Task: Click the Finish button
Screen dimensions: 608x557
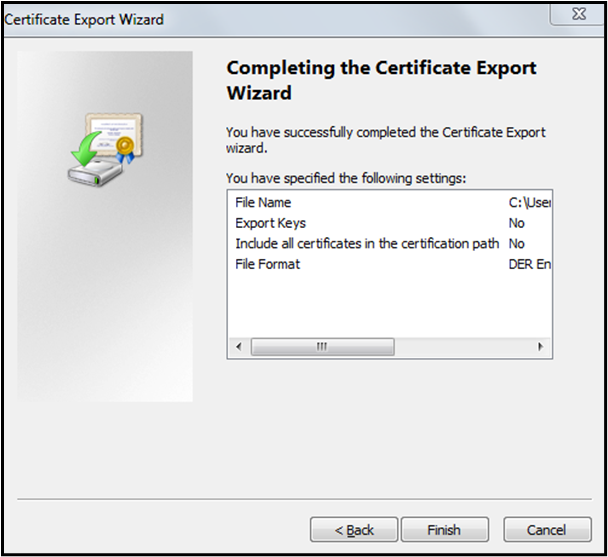Action: coord(444,530)
